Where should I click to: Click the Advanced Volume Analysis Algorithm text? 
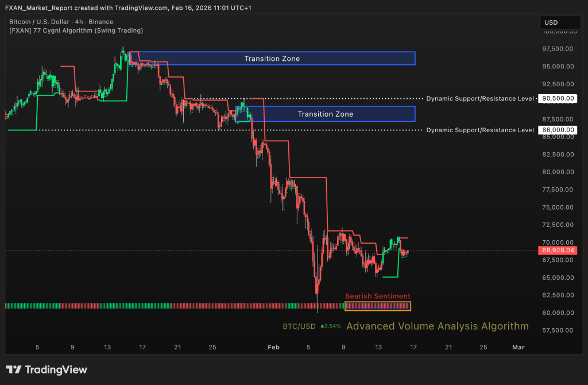(x=437, y=326)
